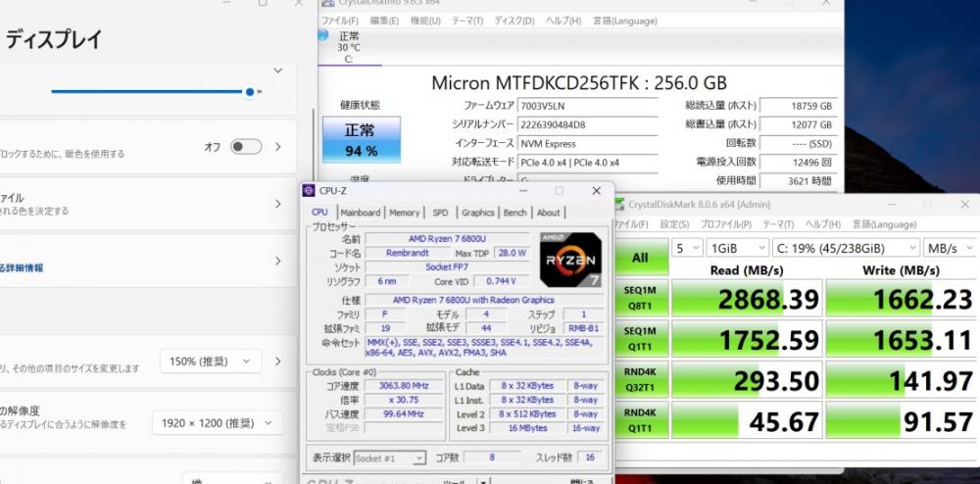Select the About tab in CPU-Z

click(x=548, y=213)
